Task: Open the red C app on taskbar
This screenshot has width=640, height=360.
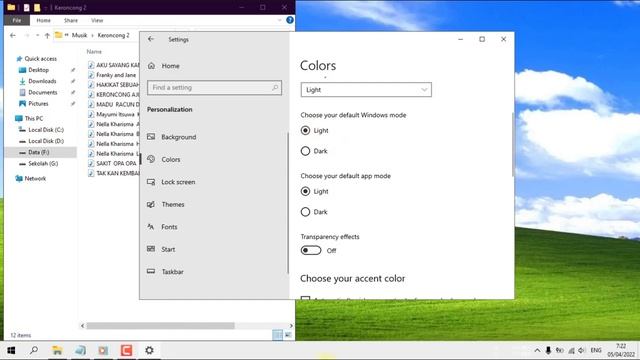Action: point(126,350)
